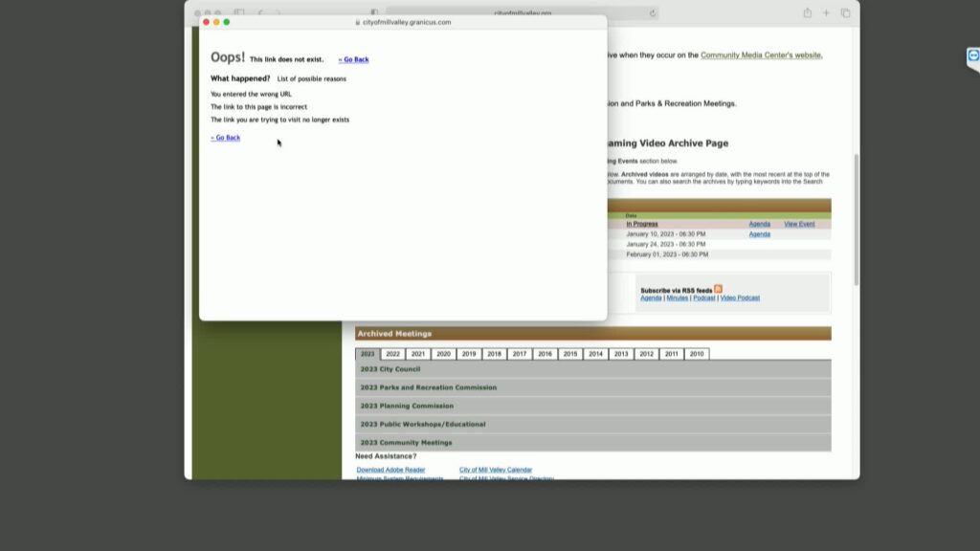The width and height of the screenshot is (980, 551).
Task: Expand 2023 Planning Commission section
Action: pos(593,406)
